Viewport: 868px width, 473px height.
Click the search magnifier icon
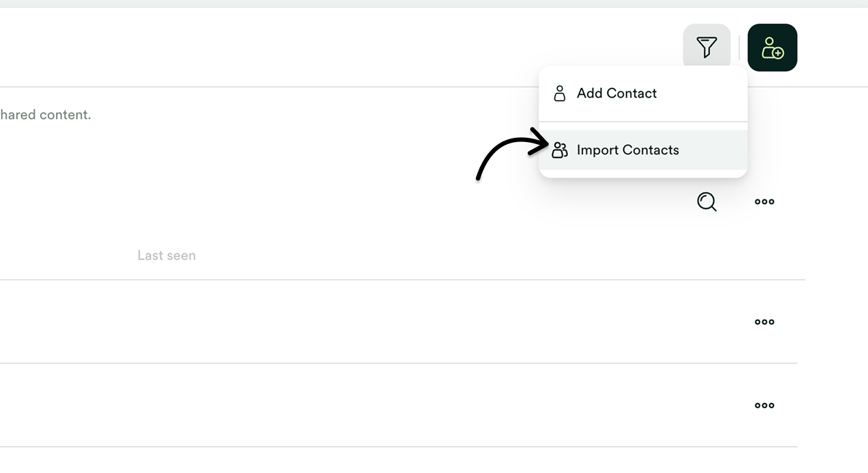click(x=706, y=202)
